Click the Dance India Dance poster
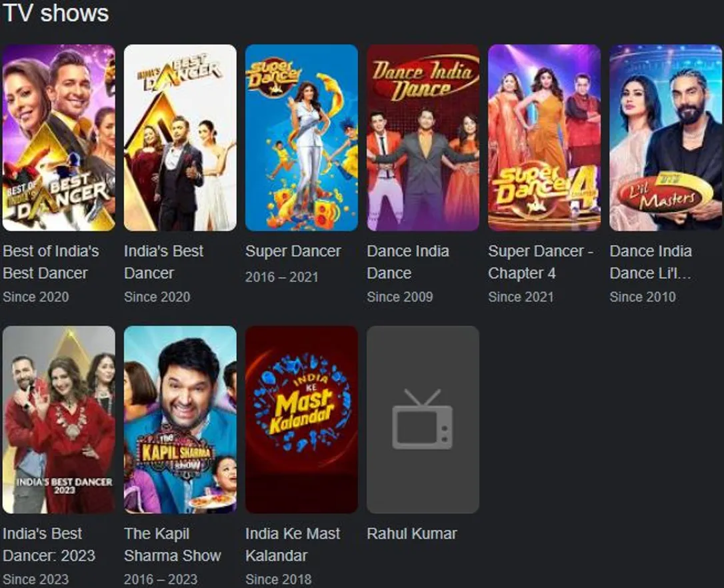 click(423, 137)
